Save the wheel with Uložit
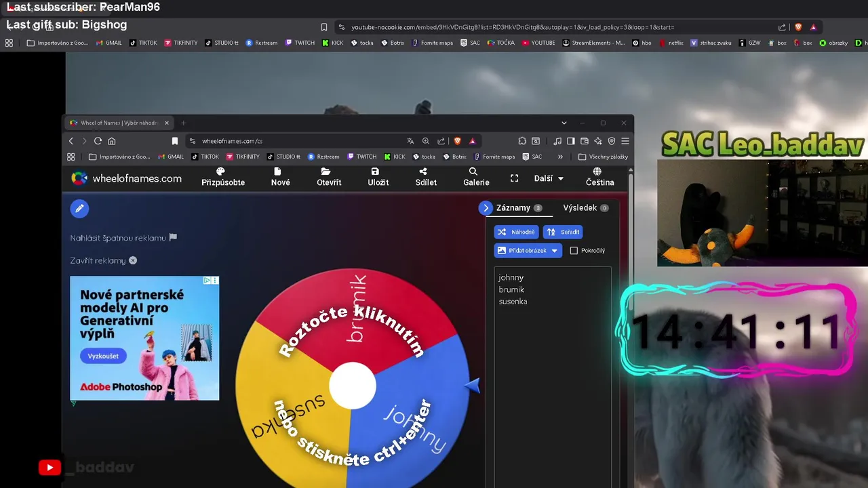This screenshot has width=868, height=488. coord(378,177)
